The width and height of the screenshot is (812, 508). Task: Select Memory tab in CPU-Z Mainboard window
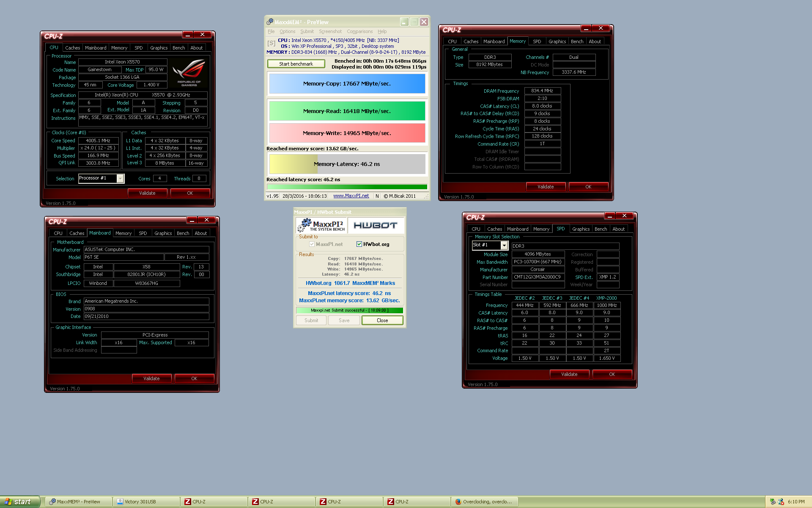click(123, 233)
